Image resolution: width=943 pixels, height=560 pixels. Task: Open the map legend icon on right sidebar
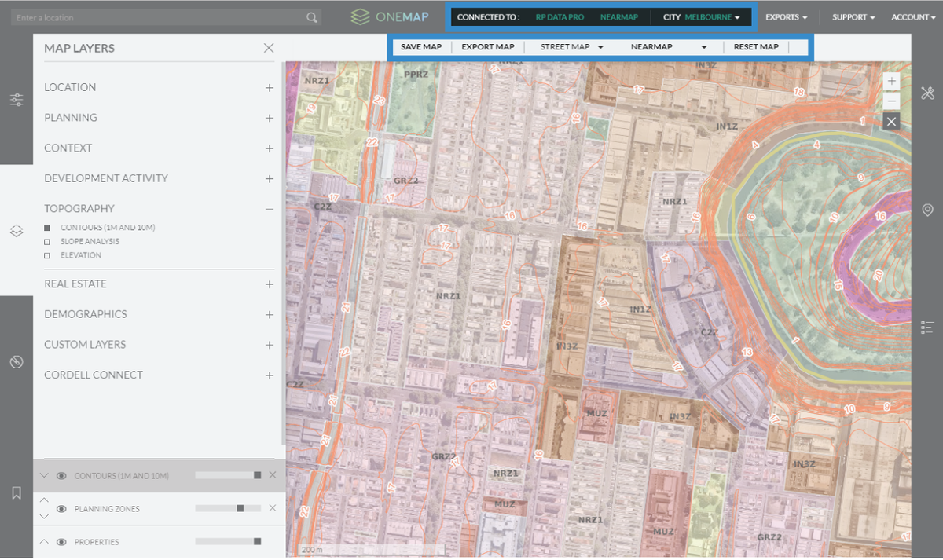click(x=926, y=327)
